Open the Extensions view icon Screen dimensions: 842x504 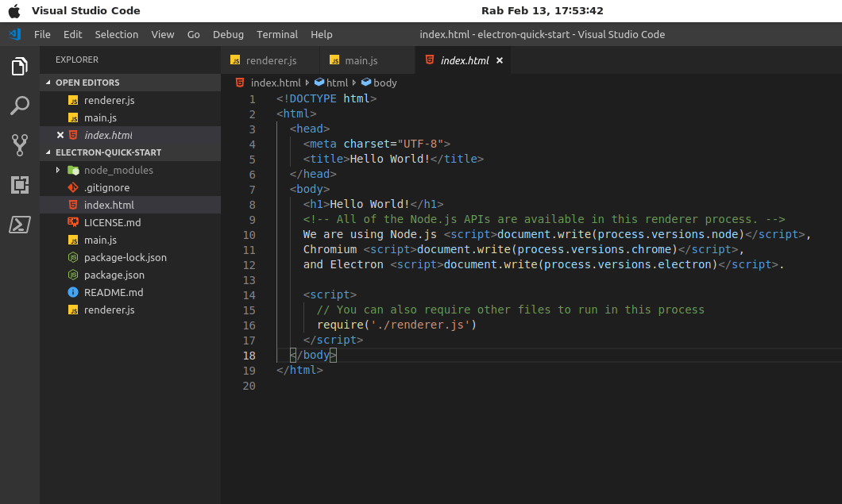click(19, 185)
